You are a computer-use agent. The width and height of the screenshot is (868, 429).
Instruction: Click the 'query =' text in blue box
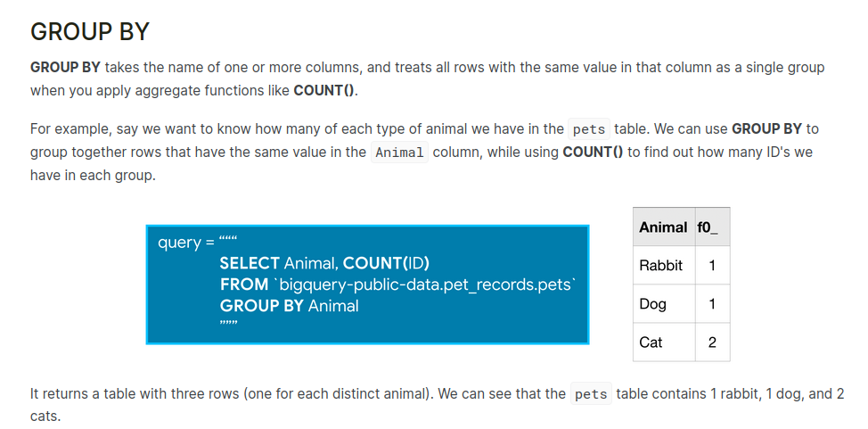(186, 243)
